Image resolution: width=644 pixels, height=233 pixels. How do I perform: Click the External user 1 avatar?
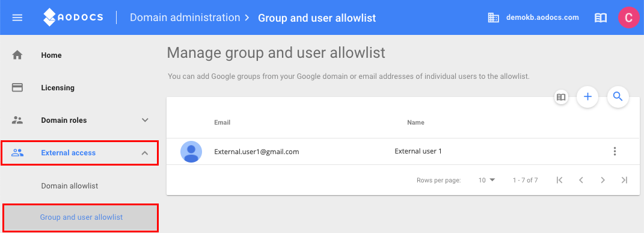pos(191,152)
